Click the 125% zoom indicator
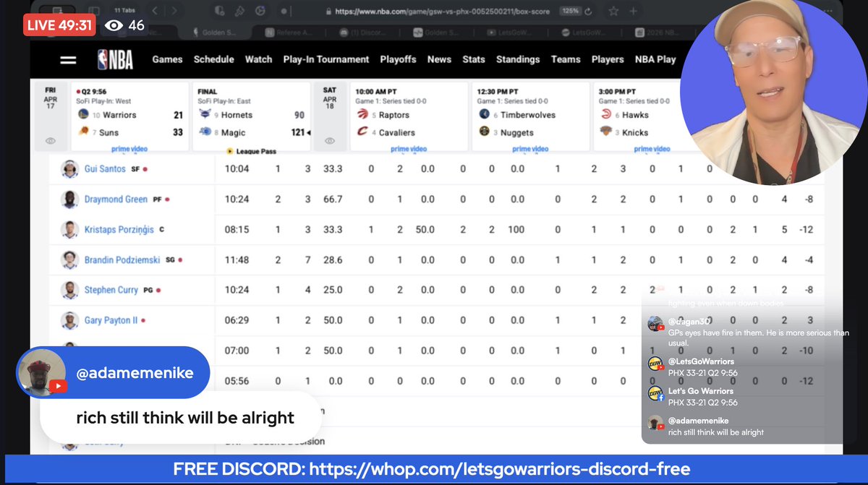This screenshot has width=868, height=485. pos(571,12)
